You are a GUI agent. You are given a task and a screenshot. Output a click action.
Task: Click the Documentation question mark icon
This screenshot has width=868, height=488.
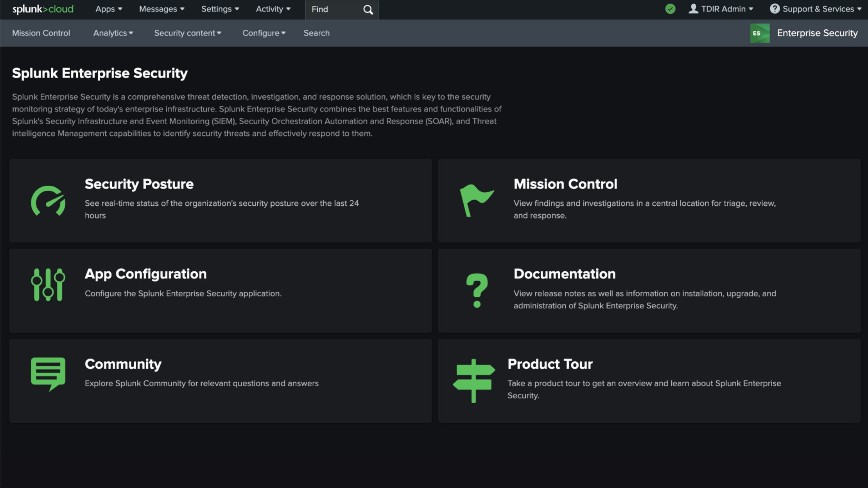(477, 290)
